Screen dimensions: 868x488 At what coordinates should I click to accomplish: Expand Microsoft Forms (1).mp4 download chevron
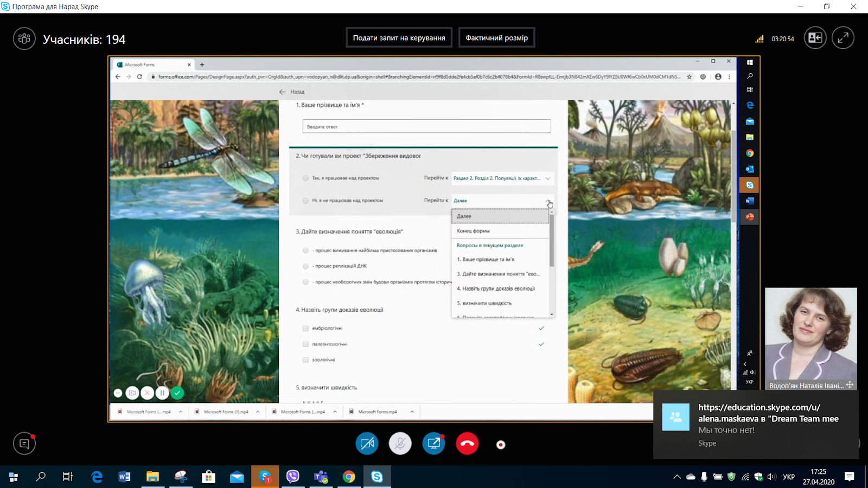coord(258,412)
